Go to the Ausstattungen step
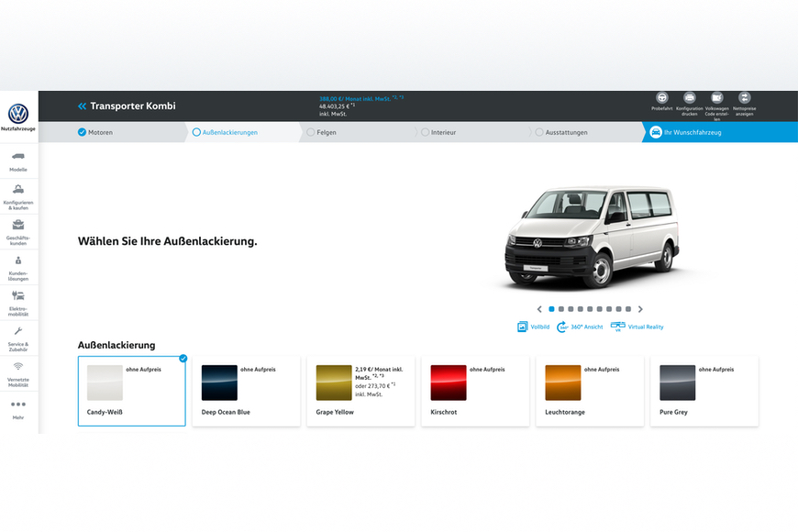 point(560,132)
